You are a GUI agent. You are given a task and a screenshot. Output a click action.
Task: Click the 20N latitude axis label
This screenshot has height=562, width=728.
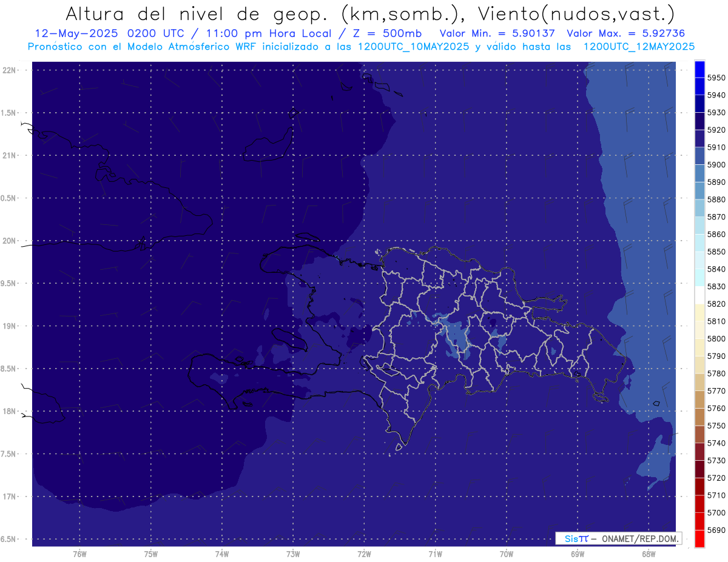tap(10, 241)
